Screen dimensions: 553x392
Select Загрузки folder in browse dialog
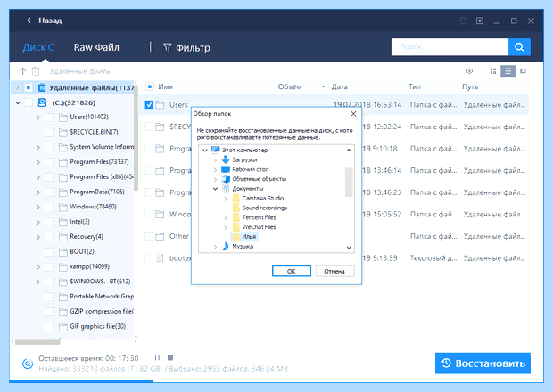[244, 159]
